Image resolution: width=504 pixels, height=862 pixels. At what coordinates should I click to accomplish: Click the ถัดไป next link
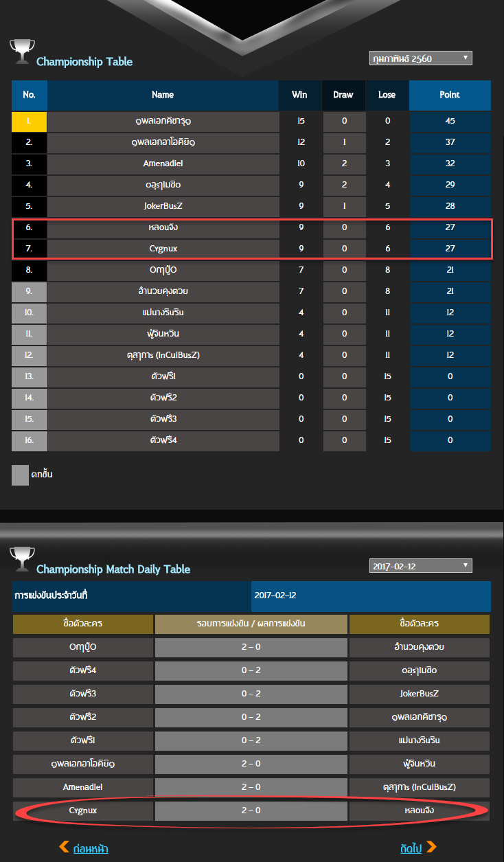point(411,848)
